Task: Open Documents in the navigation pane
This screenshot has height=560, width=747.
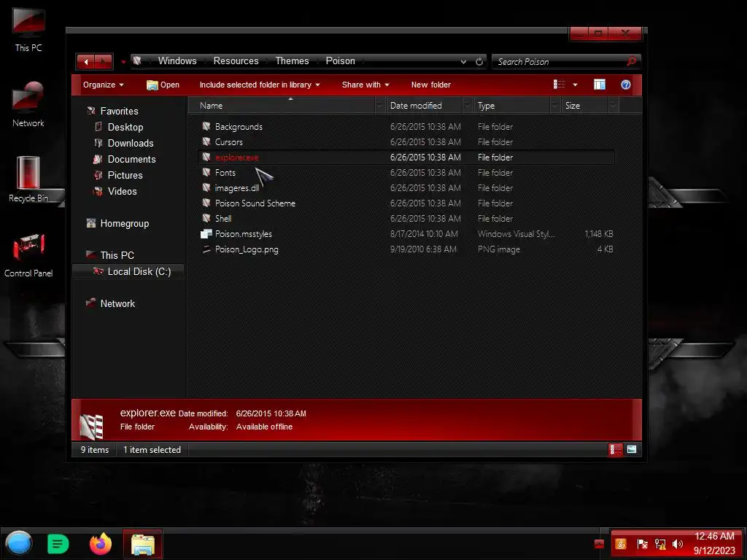Action: pos(131,160)
